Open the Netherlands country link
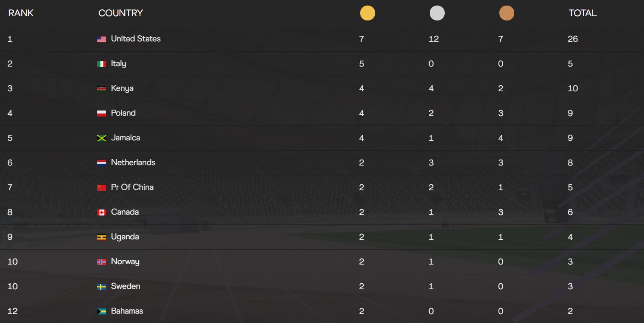 point(133,163)
